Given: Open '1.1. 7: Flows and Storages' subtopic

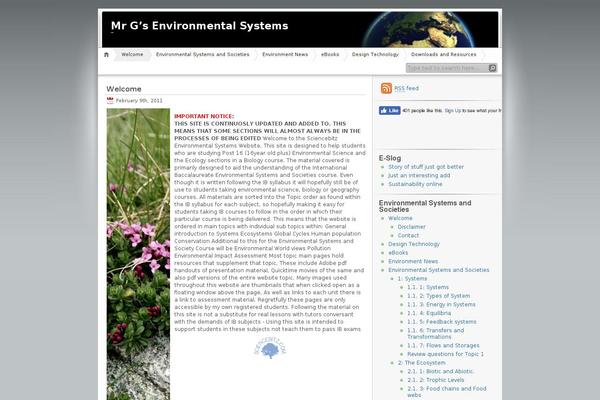Looking at the screenshot, I should (x=443, y=346).
